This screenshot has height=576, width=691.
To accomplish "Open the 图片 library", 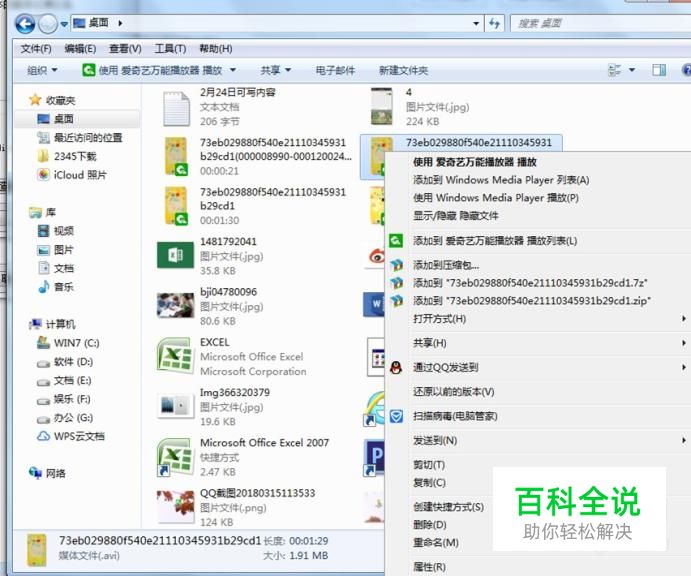I will click(x=56, y=250).
